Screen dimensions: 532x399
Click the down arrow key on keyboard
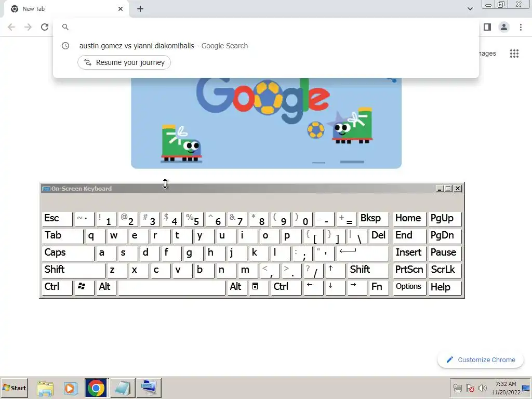[335, 287]
